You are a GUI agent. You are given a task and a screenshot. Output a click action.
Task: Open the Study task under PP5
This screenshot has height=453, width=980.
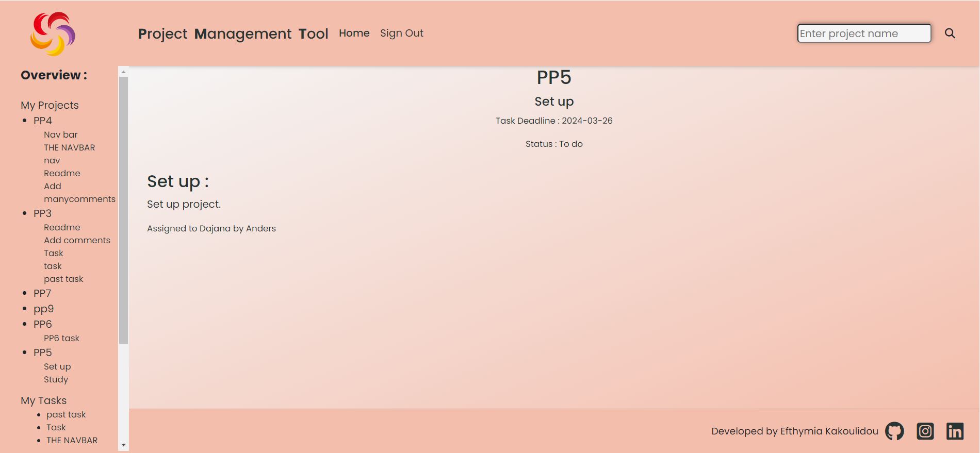56,379
